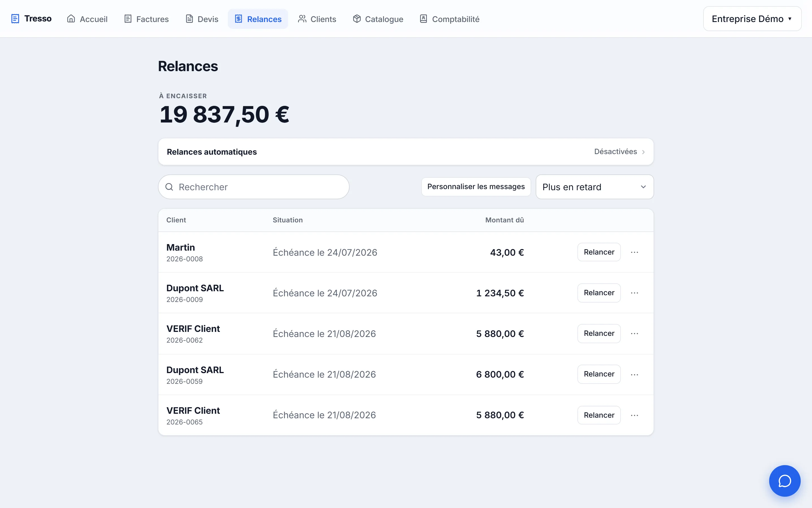This screenshot has width=812, height=508.
Task: Click the Clients people icon
Action: tap(302, 19)
